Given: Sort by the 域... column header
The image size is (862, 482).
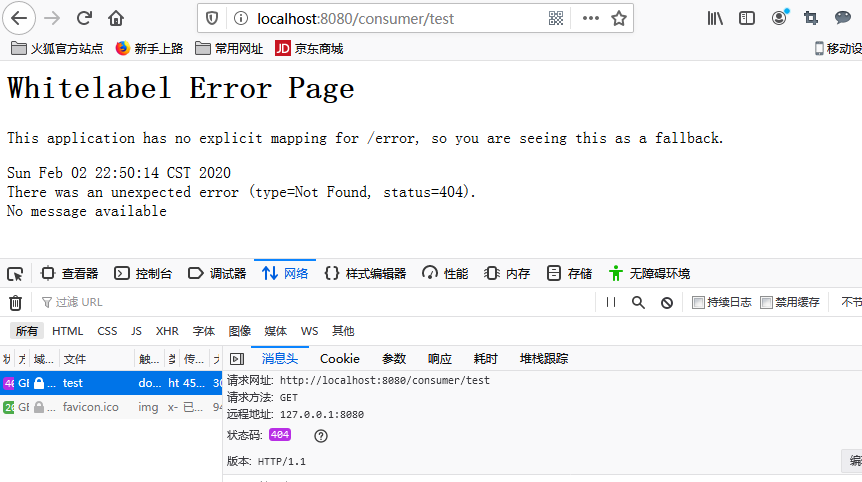Looking at the screenshot, I should coord(44,359).
